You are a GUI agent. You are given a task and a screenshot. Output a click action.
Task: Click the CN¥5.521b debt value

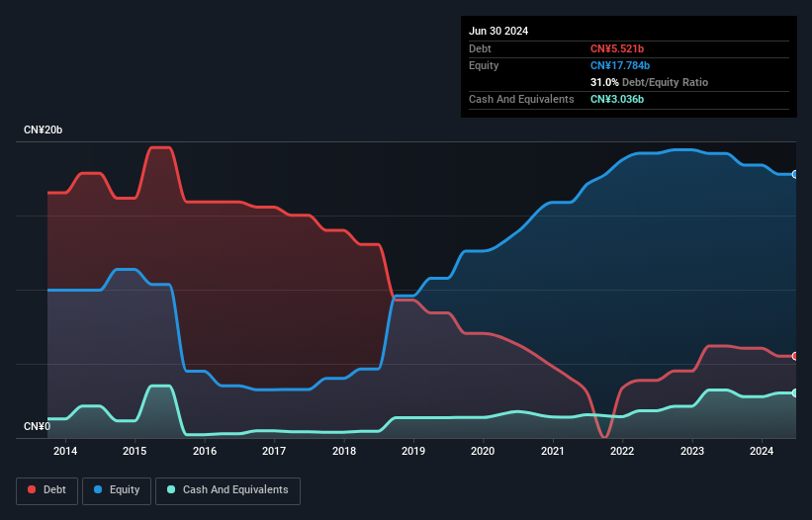point(617,48)
